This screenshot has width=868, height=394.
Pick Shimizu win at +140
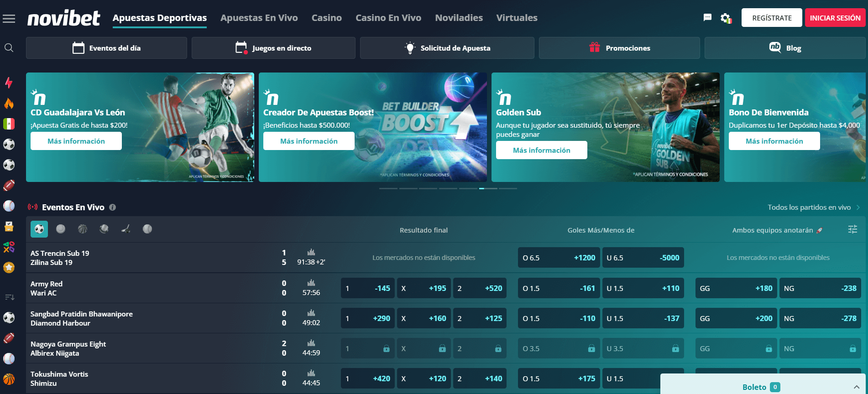(480, 378)
